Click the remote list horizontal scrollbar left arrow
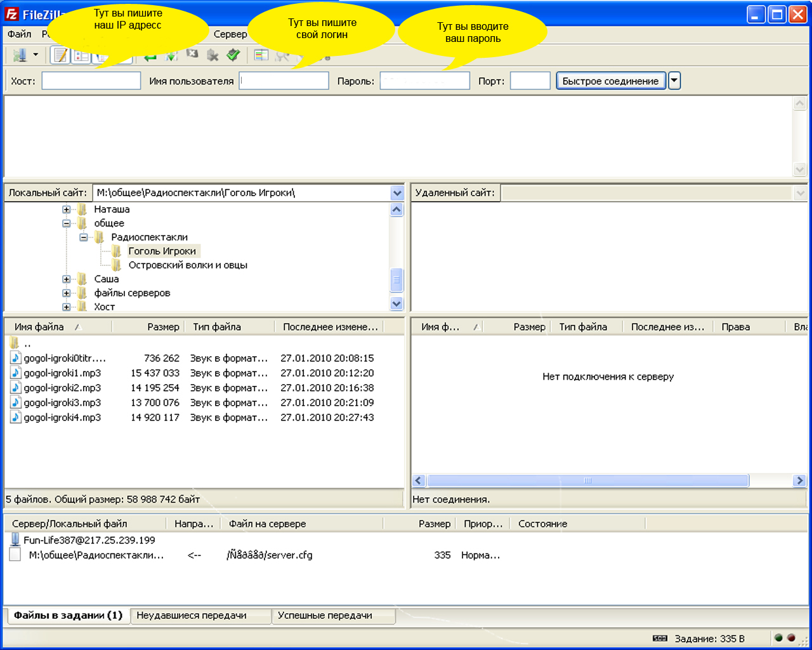The image size is (812, 650). tap(418, 481)
